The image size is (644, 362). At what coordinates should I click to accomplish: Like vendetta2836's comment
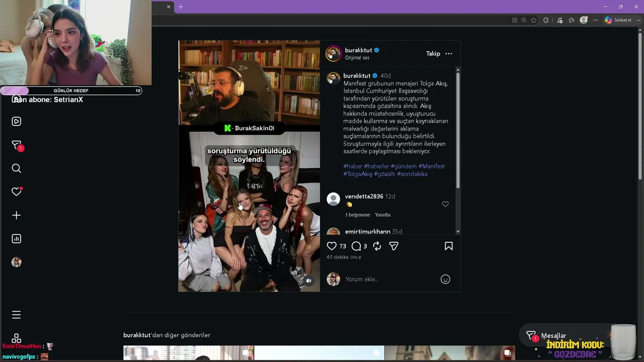(445, 204)
